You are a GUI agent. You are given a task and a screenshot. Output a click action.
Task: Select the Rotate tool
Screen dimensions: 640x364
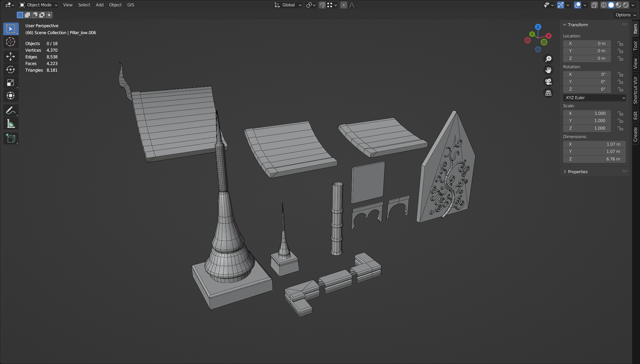(11, 70)
